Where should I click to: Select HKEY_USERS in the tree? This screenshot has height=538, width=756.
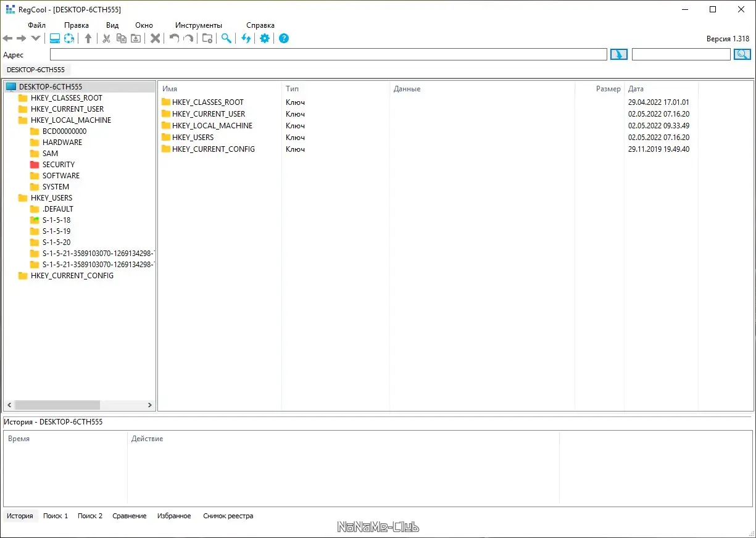click(51, 198)
